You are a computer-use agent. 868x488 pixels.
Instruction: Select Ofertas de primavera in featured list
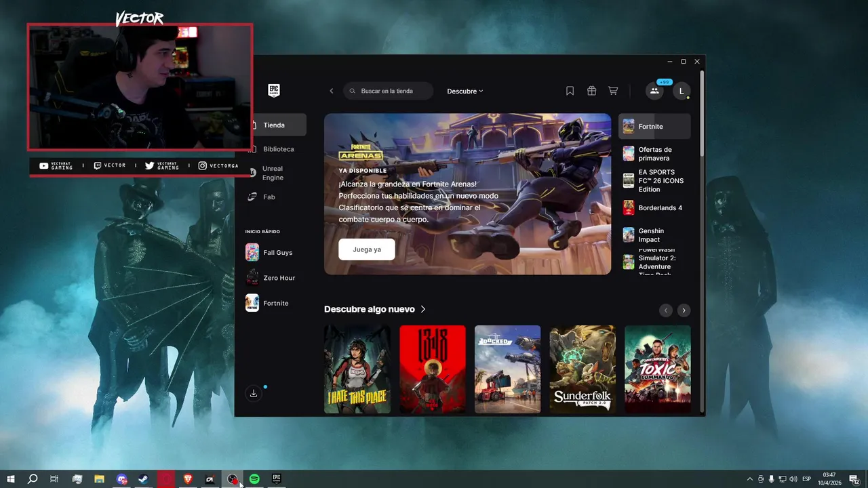(654, 154)
